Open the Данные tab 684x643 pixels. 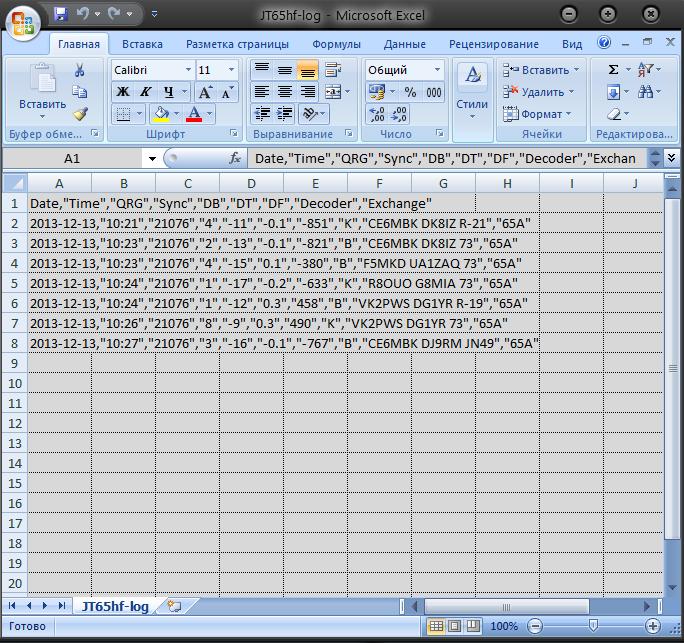[x=404, y=44]
